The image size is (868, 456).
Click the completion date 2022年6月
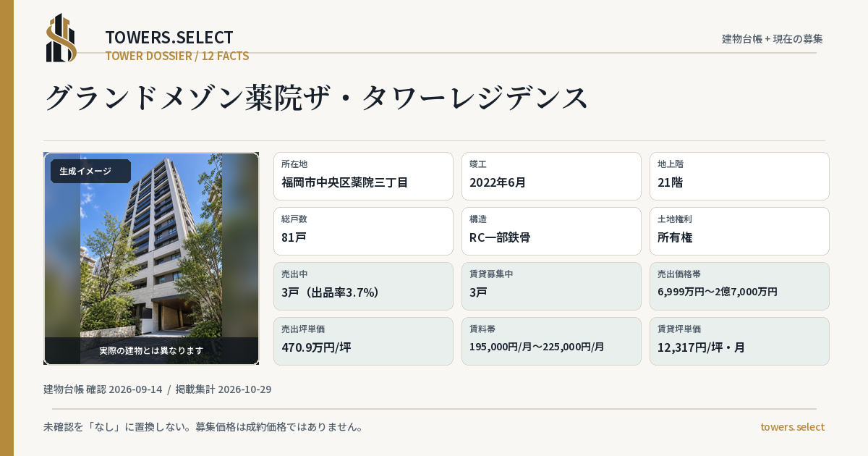(498, 182)
